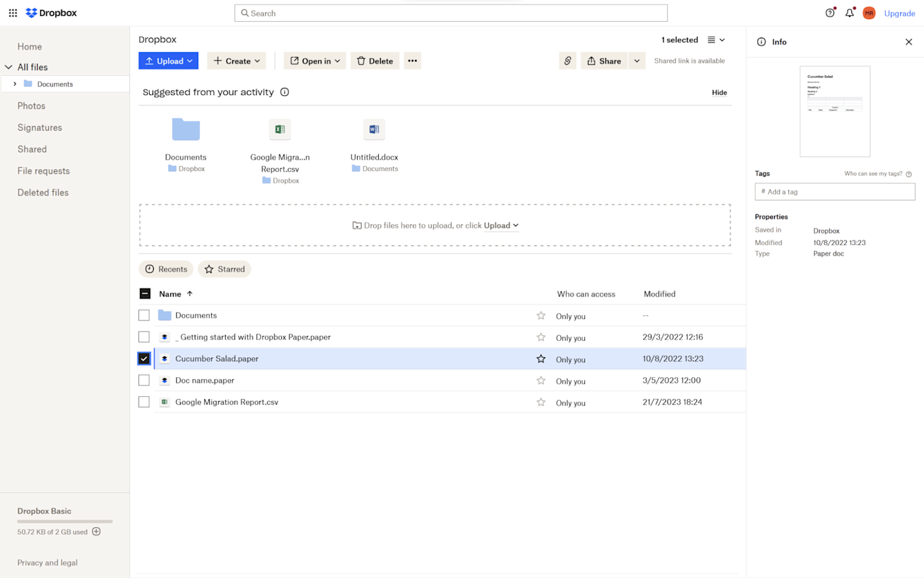Viewport: 924px width, 578px height.
Task: Collapse the All files section chevron
Action: [9, 67]
